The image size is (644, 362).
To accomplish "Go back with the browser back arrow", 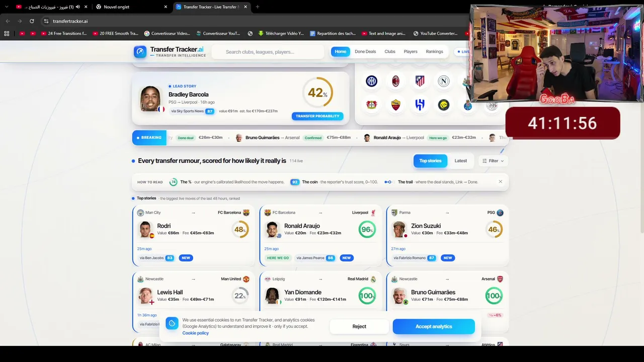I will [x=8, y=21].
